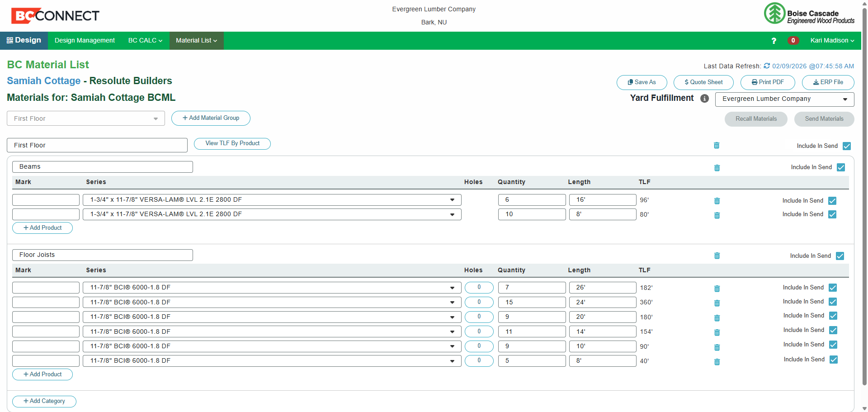This screenshot has height=412, width=868.
Task: Delete the Floor Joists category via trash icon
Action: 717,256
